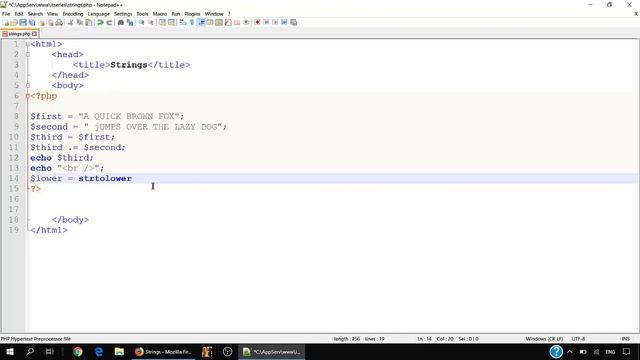Click the Copy toolbar icon
The width and height of the screenshot is (640, 360).
click(x=80, y=22)
